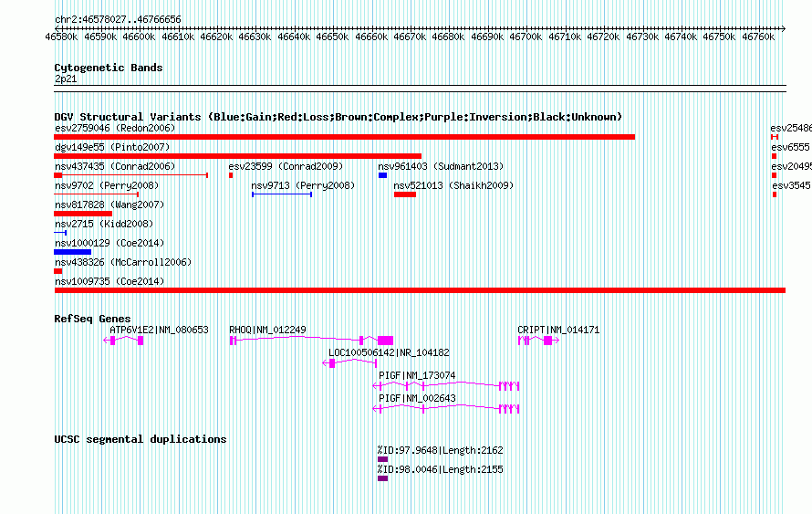Select the red nsv521013 loss block
The height and width of the screenshot is (514, 812).
point(405,194)
